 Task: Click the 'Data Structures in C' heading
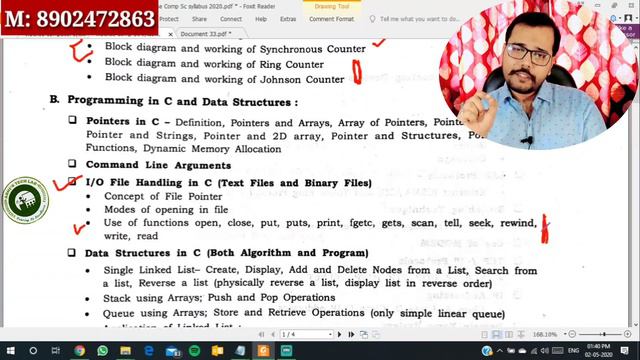point(227,253)
